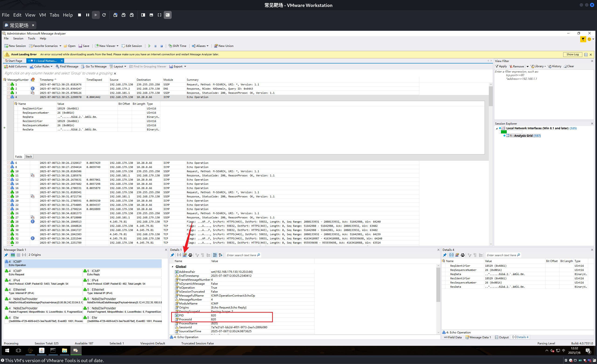Click the Show Log button
Viewport: 597px width, 364px height.
point(572,54)
